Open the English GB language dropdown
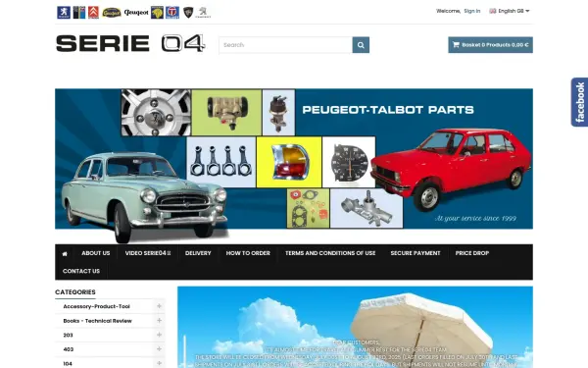The image size is (588, 368). [x=510, y=11]
